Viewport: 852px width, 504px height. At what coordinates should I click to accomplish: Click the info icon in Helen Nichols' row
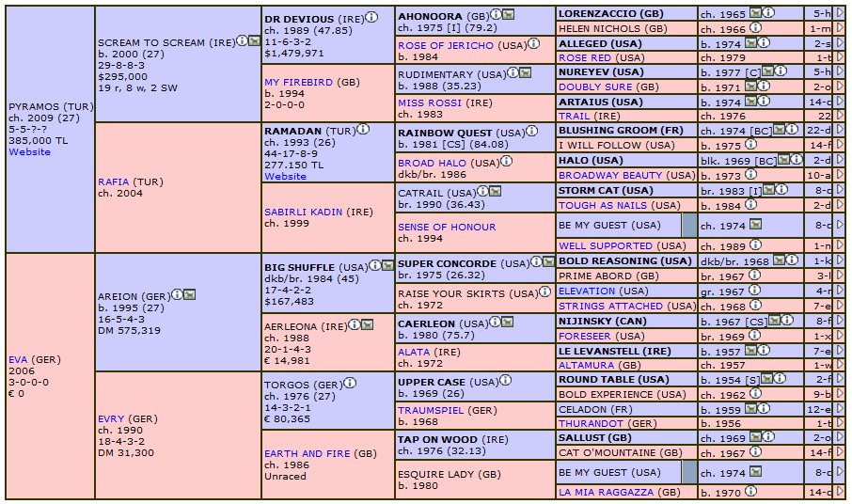pyautogui.click(x=755, y=27)
